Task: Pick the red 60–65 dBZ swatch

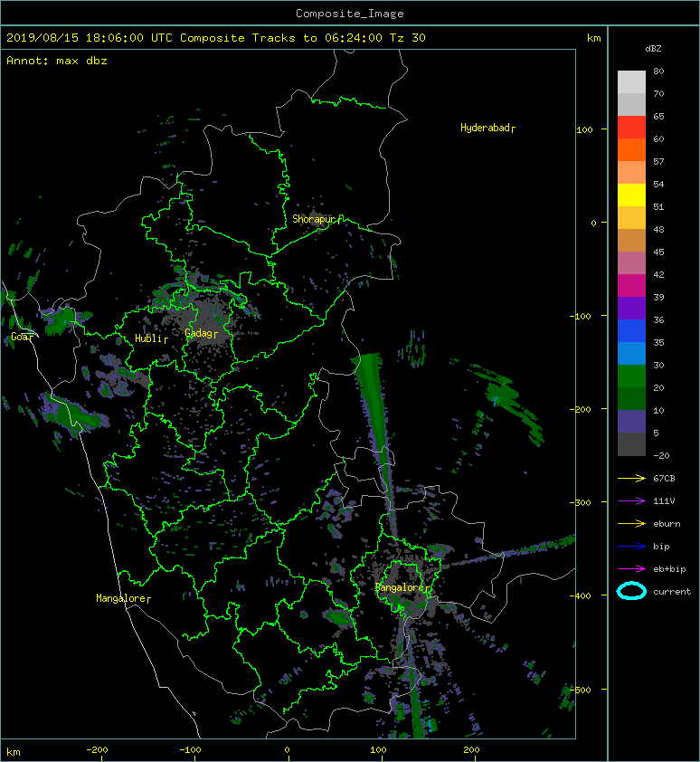Action: pyautogui.click(x=631, y=127)
